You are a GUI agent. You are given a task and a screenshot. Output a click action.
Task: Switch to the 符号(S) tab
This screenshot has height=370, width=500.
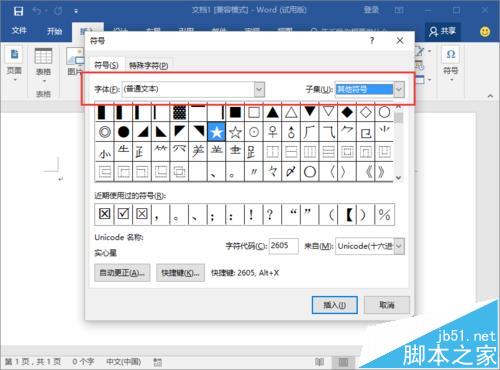pos(106,65)
